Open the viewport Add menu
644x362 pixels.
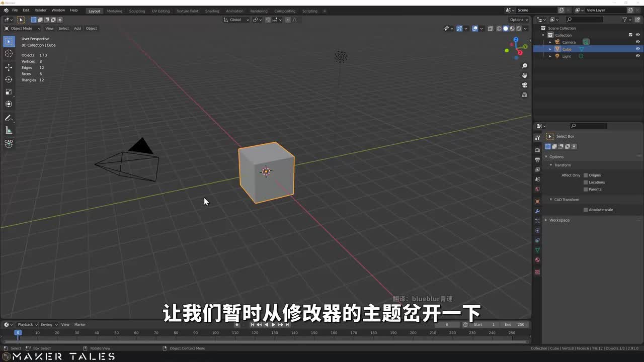pos(77,29)
